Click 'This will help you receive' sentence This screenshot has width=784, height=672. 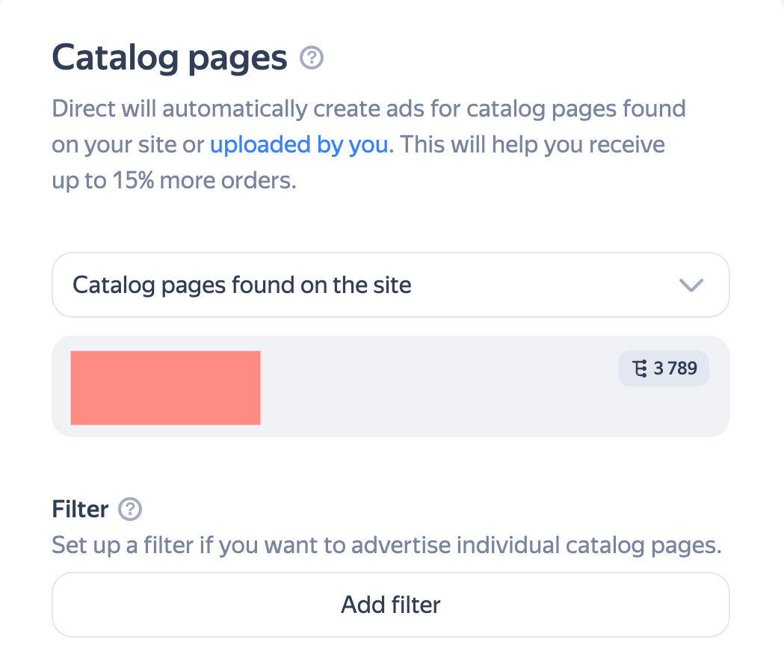(x=531, y=144)
